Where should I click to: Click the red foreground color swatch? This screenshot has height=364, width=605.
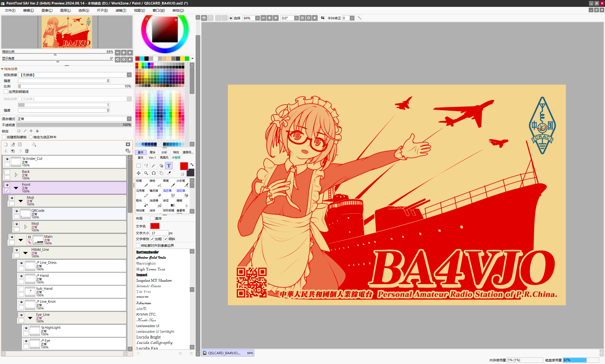pos(184,166)
